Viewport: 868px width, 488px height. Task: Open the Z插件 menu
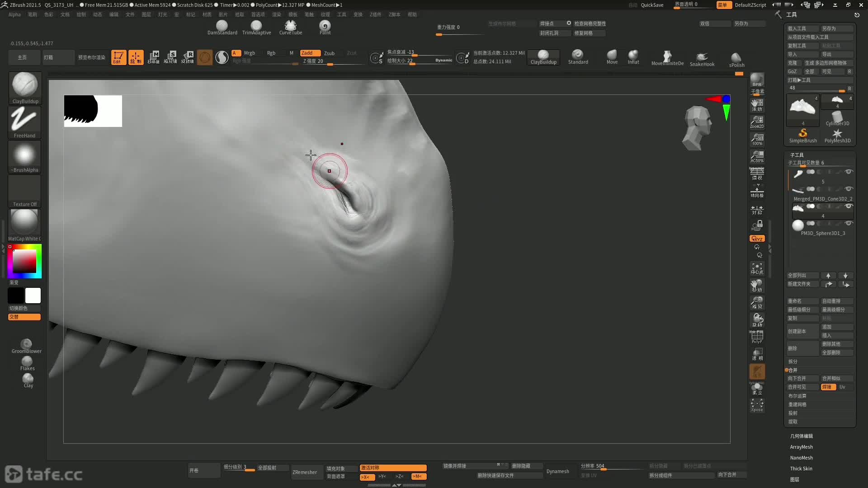pos(375,14)
